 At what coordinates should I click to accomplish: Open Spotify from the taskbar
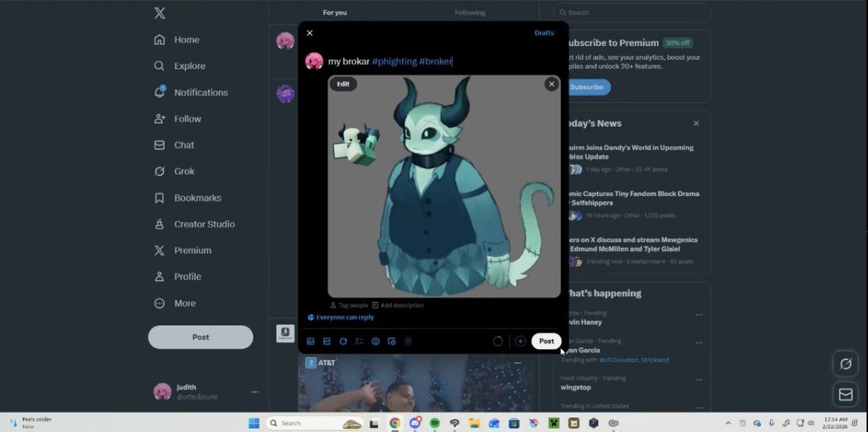[435, 423]
